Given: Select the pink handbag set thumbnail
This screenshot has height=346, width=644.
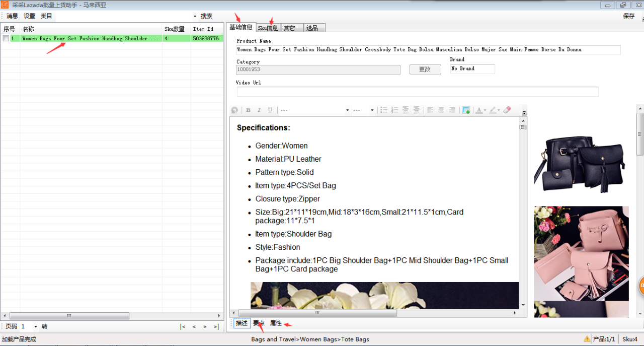Looking at the screenshot, I should [x=581, y=253].
